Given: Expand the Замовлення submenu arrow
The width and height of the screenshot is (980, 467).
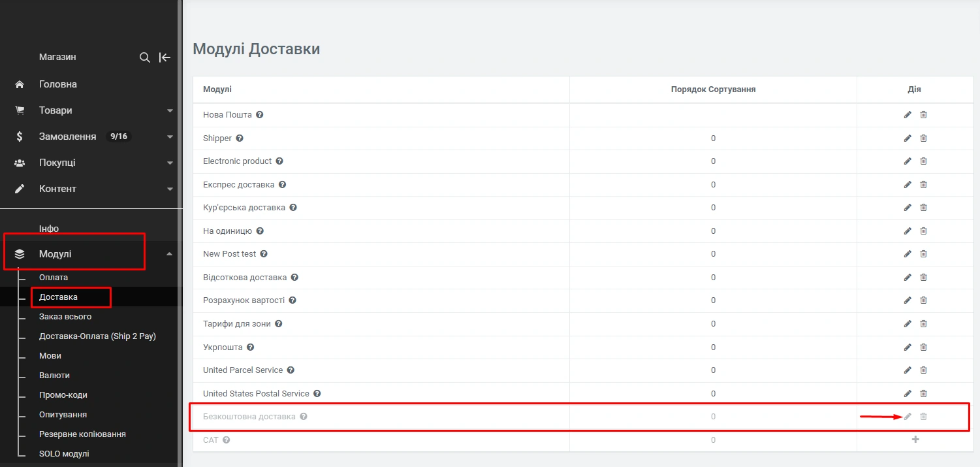Looking at the screenshot, I should [x=170, y=137].
